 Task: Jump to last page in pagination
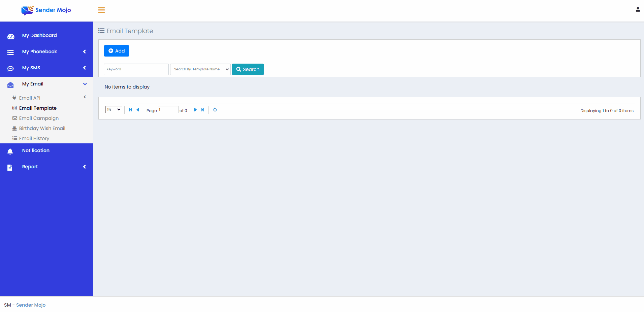[203, 110]
